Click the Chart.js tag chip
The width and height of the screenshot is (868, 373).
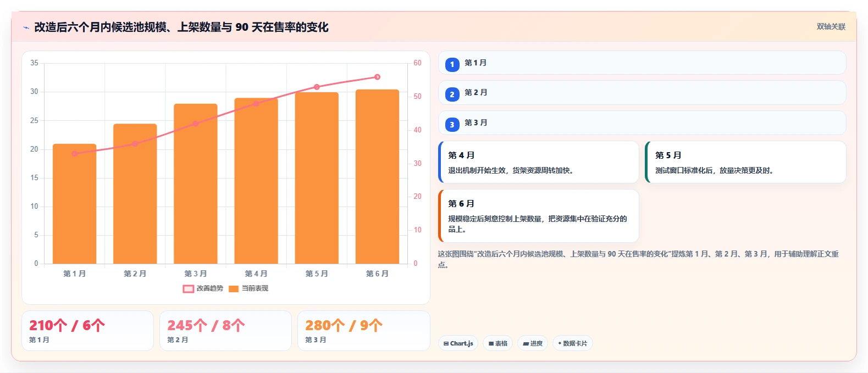click(x=458, y=343)
